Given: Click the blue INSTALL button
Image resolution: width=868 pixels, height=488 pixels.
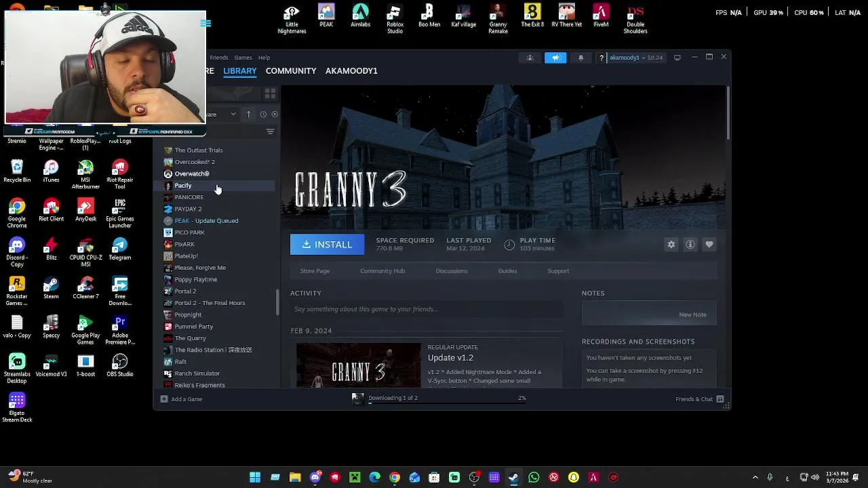Looking at the screenshot, I should [327, 245].
